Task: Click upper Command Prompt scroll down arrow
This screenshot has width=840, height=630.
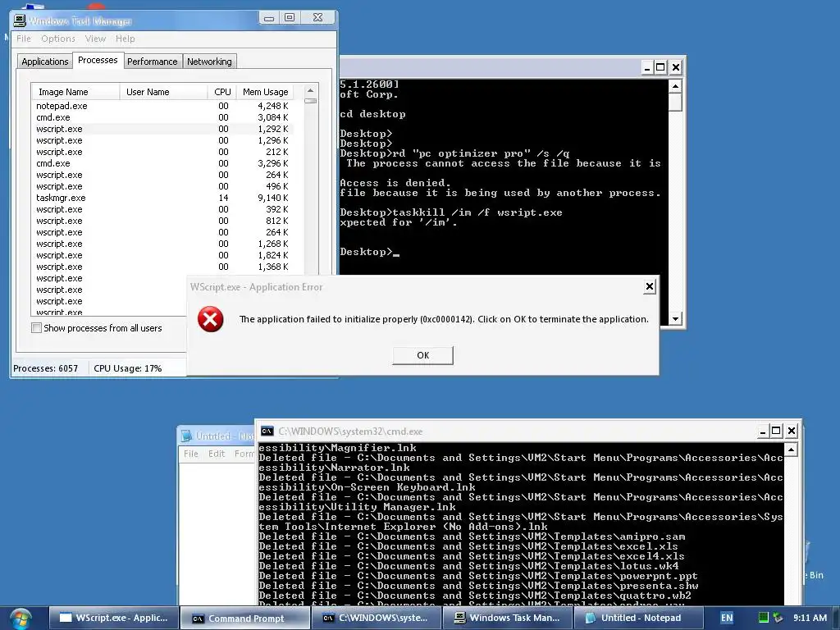Action: [676, 319]
